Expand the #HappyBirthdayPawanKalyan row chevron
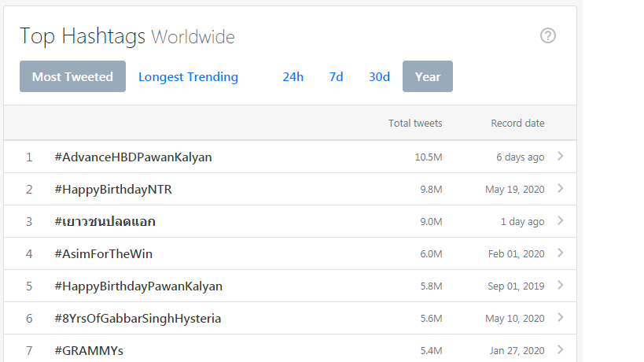The height and width of the screenshot is (362, 644). [x=560, y=285]
